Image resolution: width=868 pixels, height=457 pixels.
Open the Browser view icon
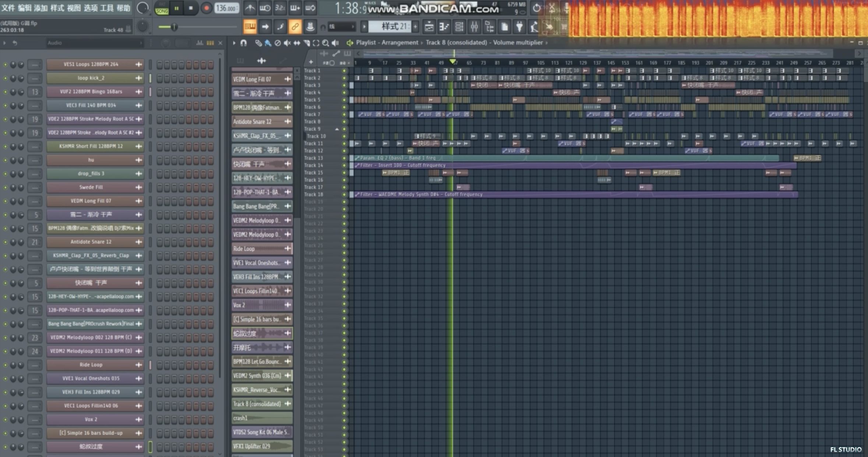pos(490,26)
